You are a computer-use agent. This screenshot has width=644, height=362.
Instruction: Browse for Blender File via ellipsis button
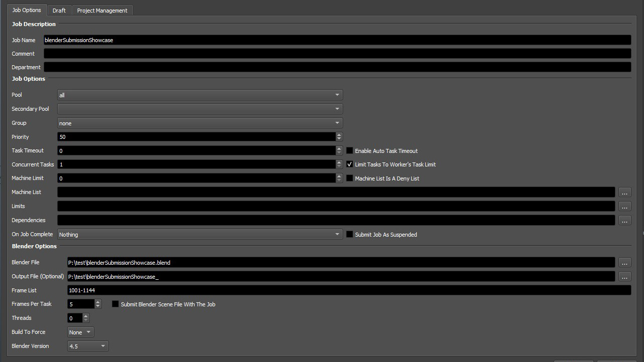(x=624, y=262)
